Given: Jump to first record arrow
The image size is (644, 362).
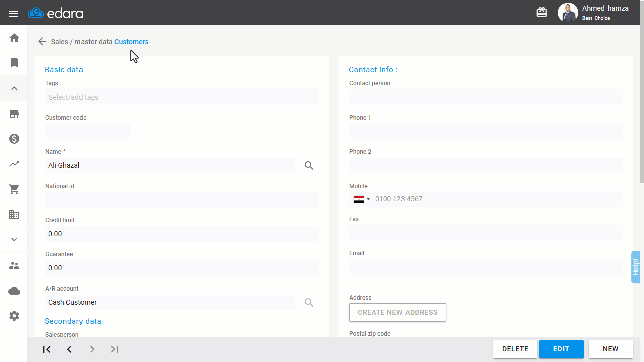Looking at the screenshot, I should [47, 349].
